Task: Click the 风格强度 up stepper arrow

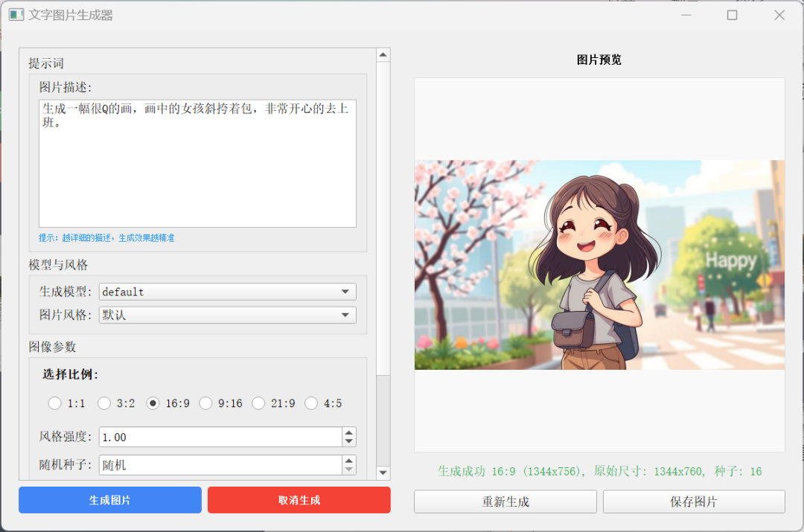Action: 348,433
